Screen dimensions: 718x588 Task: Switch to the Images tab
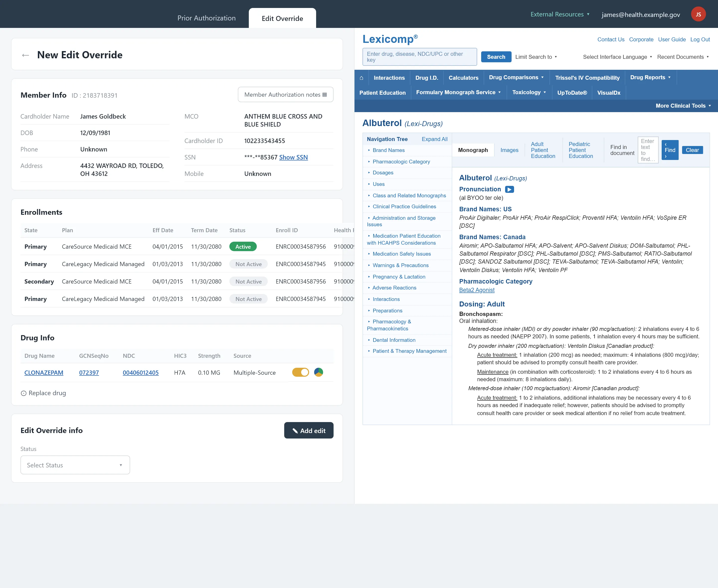509,150
